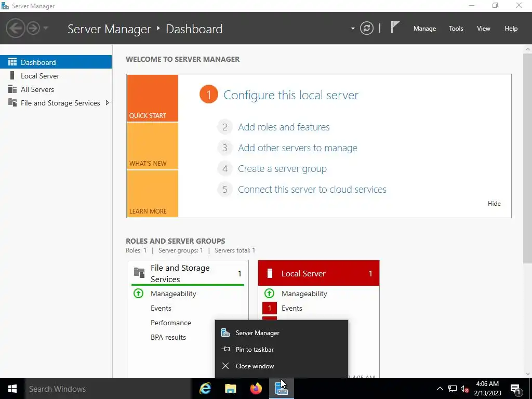Screen dimensions: 532x399
Task: Choose Server Manager in the jump list
Action: pos(282,333)
